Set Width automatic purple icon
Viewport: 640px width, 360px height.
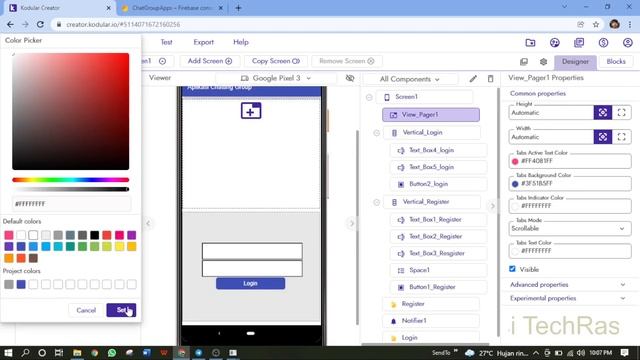coord(602,137)
